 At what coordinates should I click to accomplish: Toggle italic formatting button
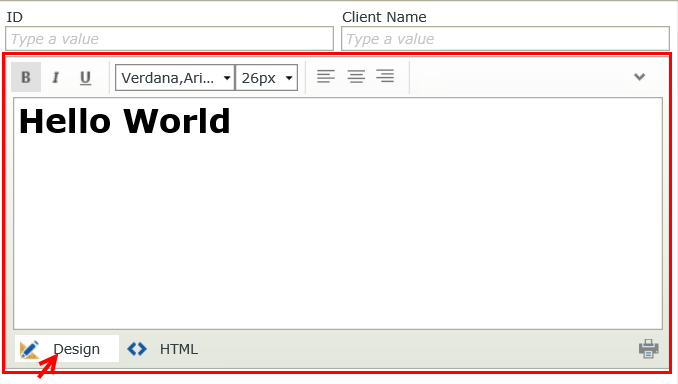55,78
